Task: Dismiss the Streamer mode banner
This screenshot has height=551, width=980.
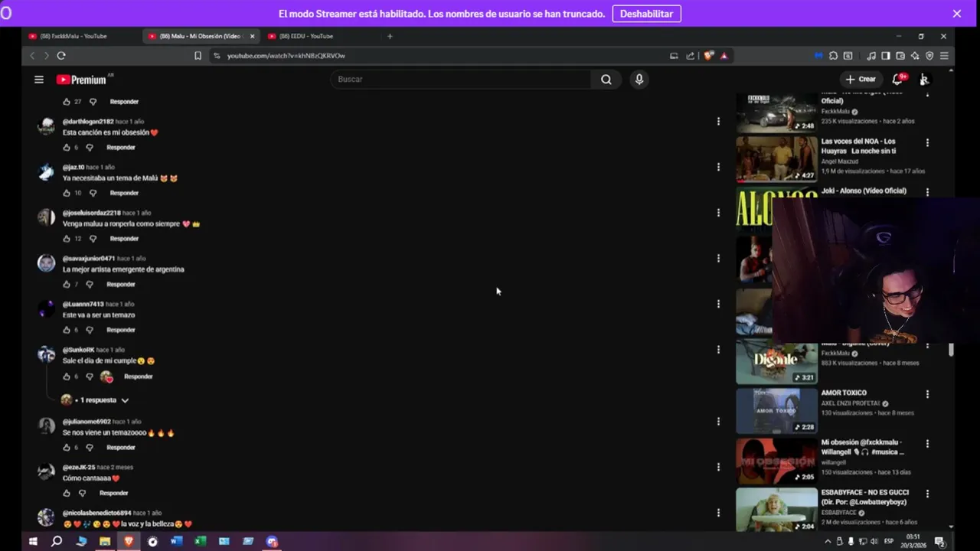Action: point(957,14)
